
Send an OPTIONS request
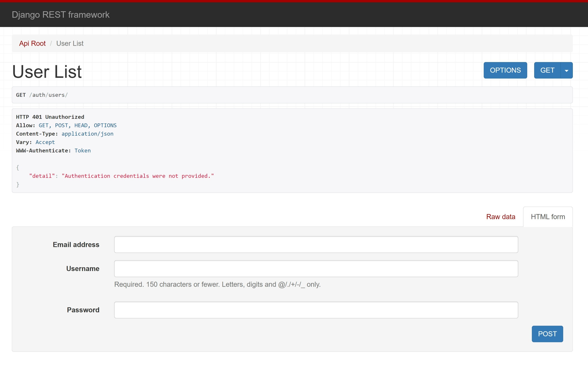point(505,71)
